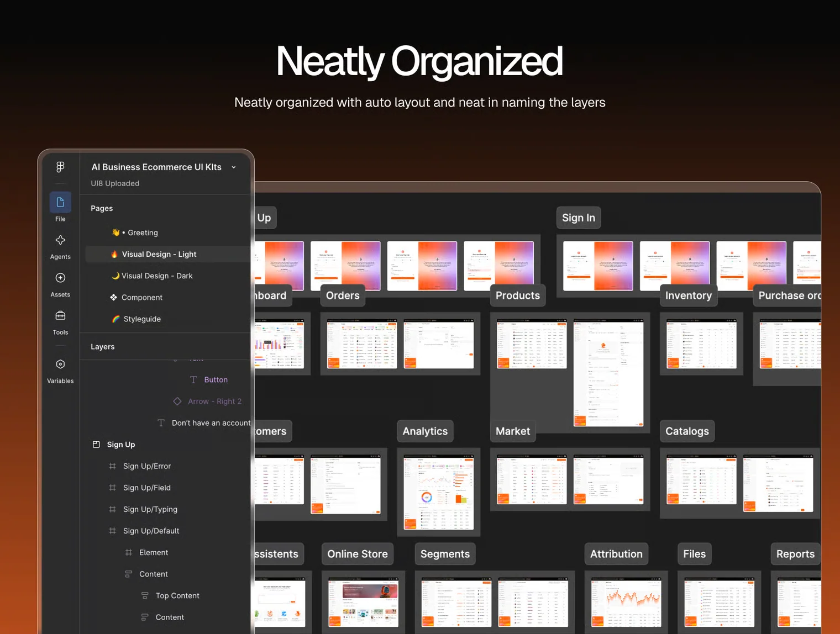
Task: Select the Sign Up/Typing layer
Action: (150, 509)
